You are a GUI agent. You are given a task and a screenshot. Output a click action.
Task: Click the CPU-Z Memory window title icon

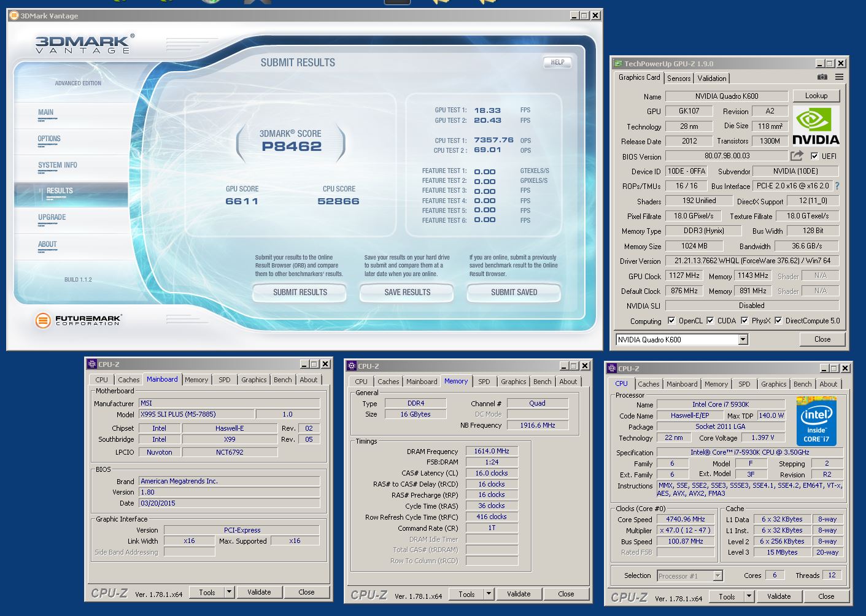pos(352,366)
